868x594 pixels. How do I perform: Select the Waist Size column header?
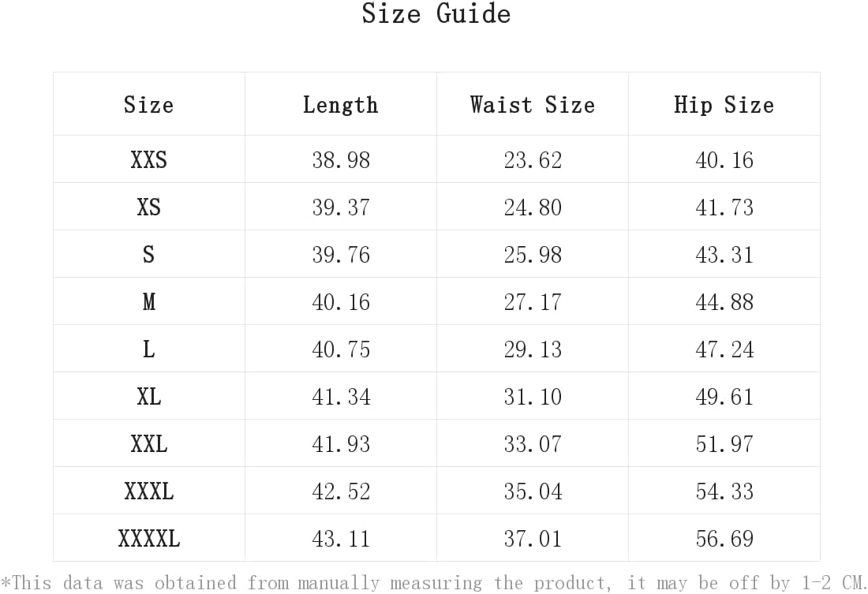(533, 105)
